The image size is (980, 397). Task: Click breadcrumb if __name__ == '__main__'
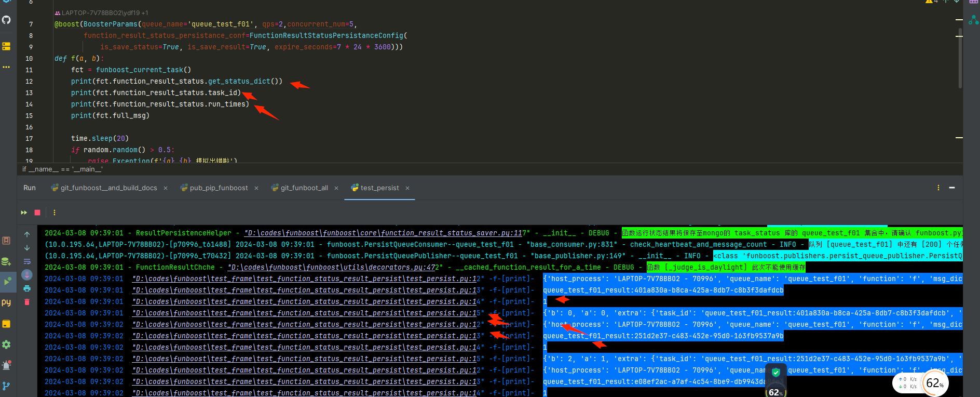click(x=62, y=169)
